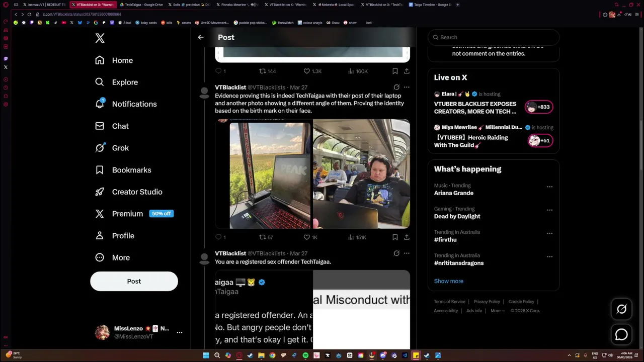Open more options for Ariana Grande trend
Screen dimensions: 644x362
click(x=549, y=187)
